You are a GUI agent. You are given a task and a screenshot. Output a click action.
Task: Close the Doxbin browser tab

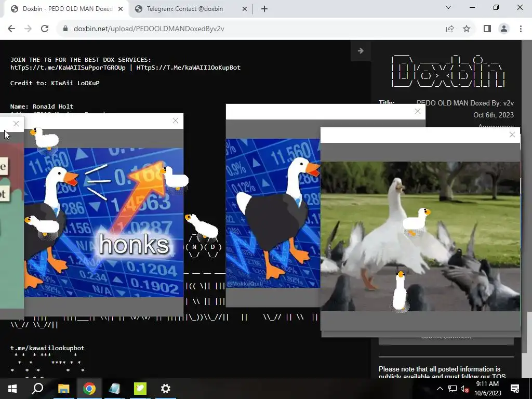[121, 9]
